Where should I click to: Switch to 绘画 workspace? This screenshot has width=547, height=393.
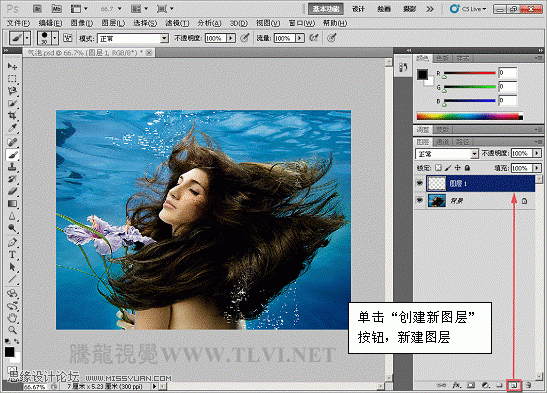coord(384,9)
